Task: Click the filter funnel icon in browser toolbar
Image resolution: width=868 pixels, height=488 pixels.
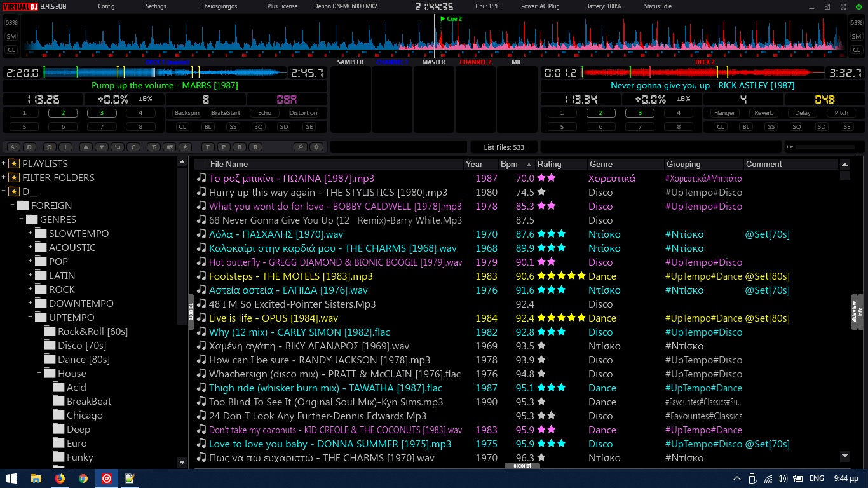Action: (153, 147)
